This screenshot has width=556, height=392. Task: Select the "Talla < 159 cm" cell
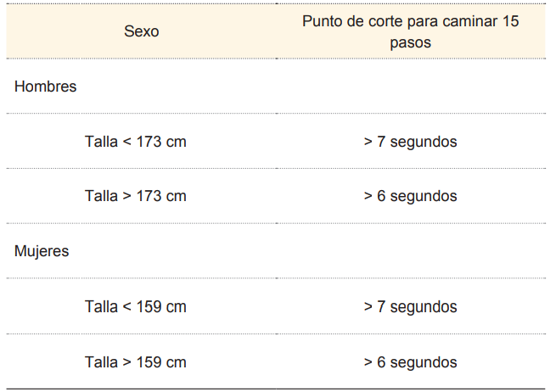(x=135, y=306)
